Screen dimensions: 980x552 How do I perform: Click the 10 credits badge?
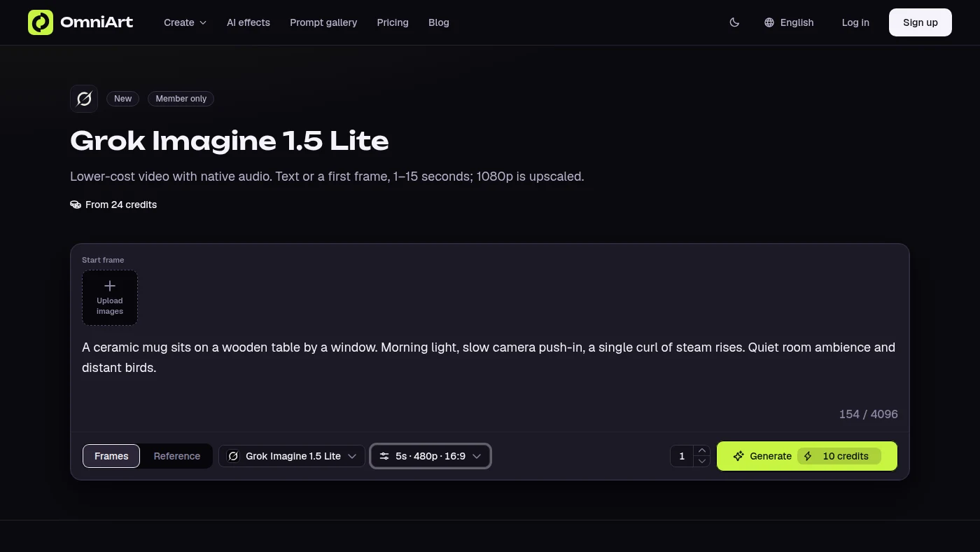839,456
